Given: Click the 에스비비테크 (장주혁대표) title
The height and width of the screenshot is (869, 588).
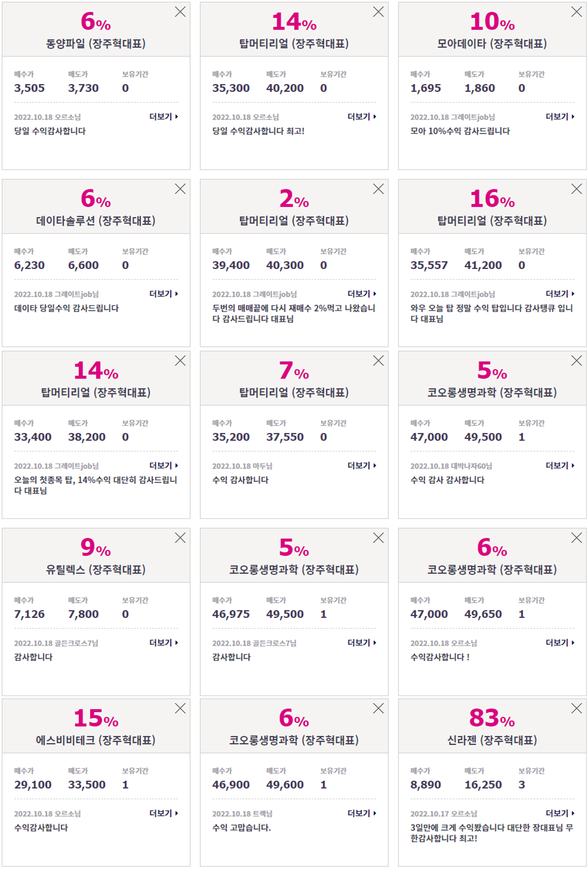Looking at the screenshot, I should click(x=96, y=740).
